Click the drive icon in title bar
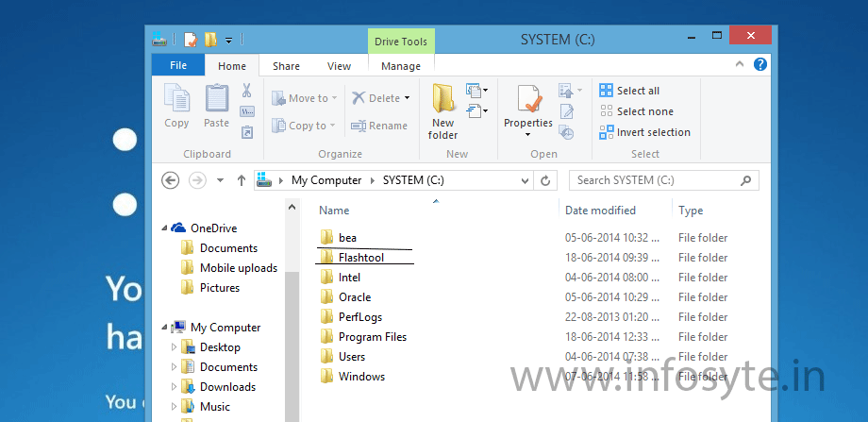The height and width of the screenshot is (422, 868). pos(159,40)
